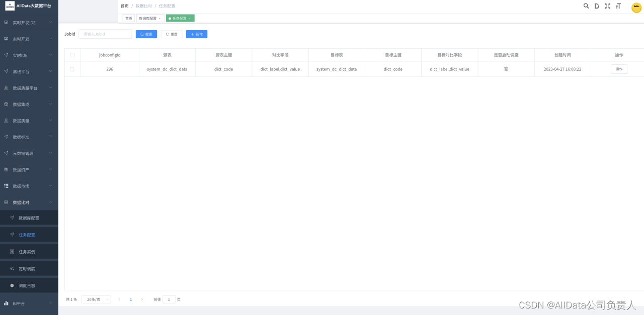Viewport: 644px width, 315px height.
Task: Open the font size (TT) icon
Action: click(x=618, y=6)
